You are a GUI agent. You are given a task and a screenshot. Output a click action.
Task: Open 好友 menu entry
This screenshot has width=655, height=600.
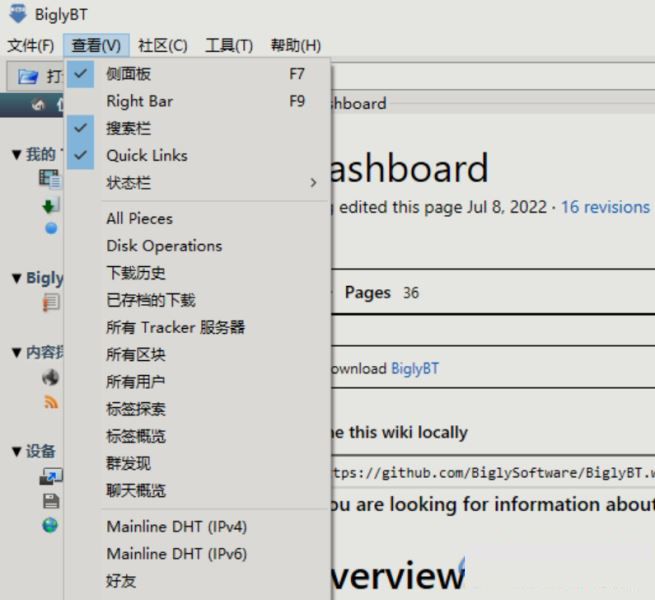(x=197, y=581)
